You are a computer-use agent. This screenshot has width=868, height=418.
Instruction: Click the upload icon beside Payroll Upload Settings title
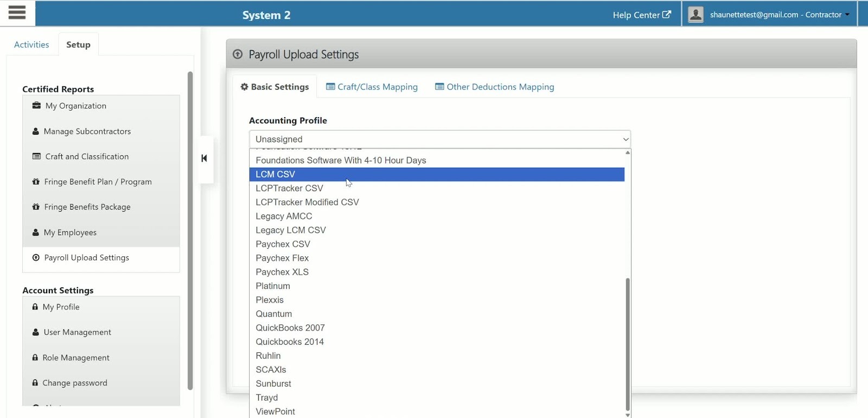click(x=238, y=54)
